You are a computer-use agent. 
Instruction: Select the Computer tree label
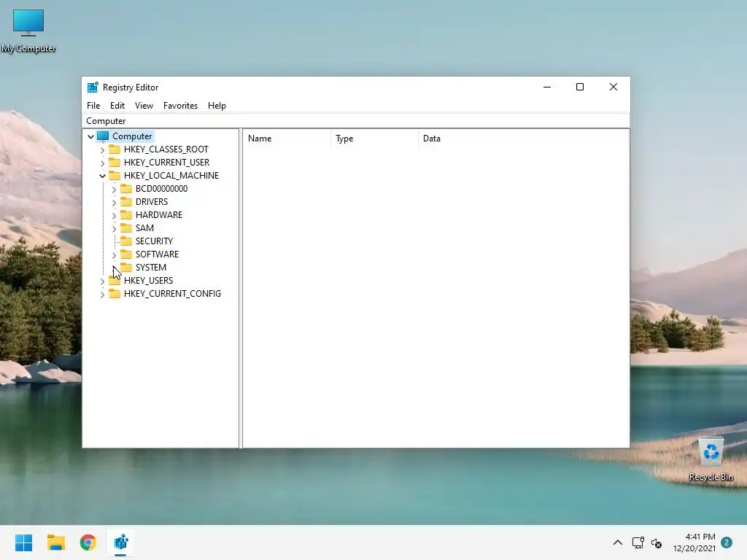click(x=132, y=136)
